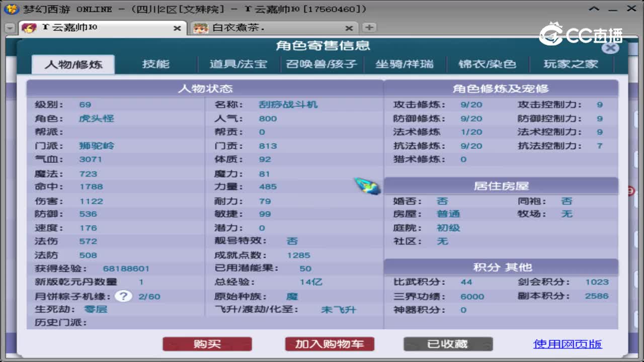Open the 技能 tab
Screen dimensions: 644x362
click(156, 64)
